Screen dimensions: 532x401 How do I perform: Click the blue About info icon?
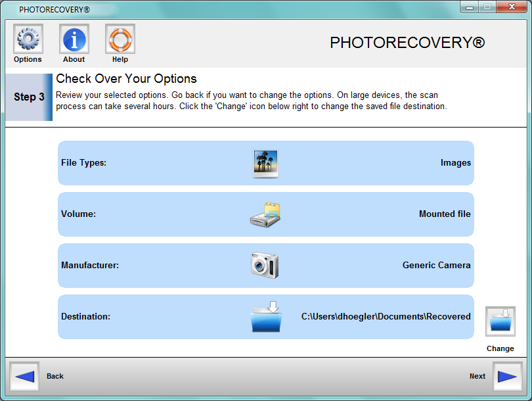[x=74, y=39]
